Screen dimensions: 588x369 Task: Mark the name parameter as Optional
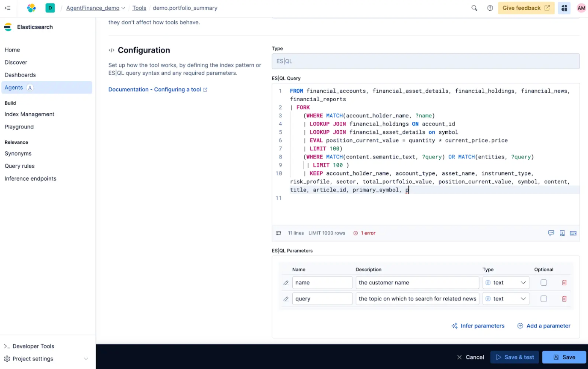point(544,282)
